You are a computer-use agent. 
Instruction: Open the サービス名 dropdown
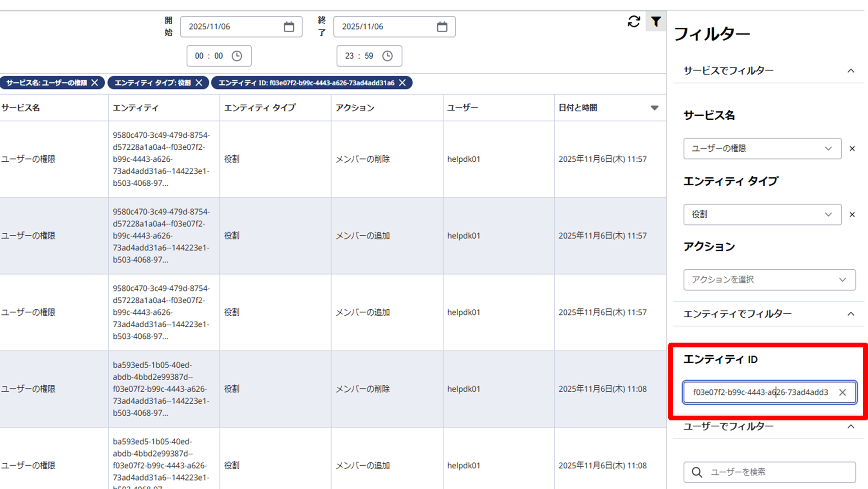pyautogui.click(x=762, y=149)
